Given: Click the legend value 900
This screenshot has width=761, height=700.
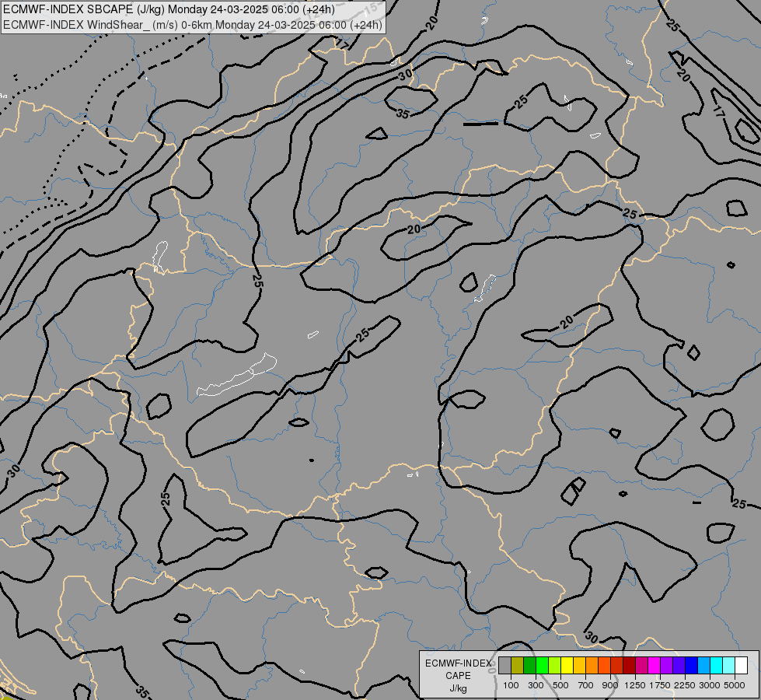Looking at the screenshot, I should (x=610, y=685).
